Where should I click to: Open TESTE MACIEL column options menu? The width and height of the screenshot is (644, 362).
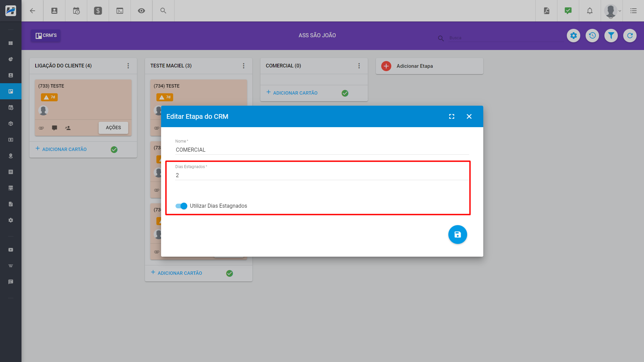tap(244, 66)
